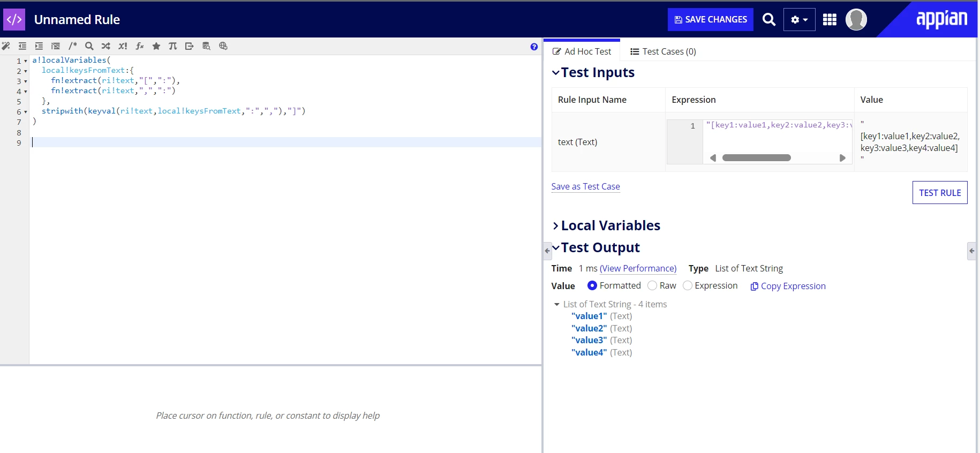Click the indent lines toolbar icon

click(x=39, y=46)
